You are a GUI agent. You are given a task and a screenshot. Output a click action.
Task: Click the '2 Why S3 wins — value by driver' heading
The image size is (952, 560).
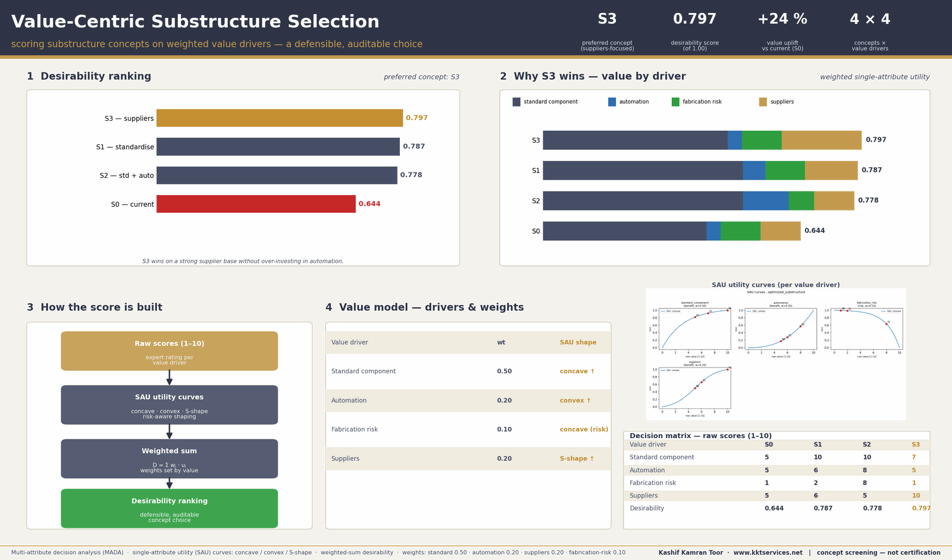tap(593, 77)
